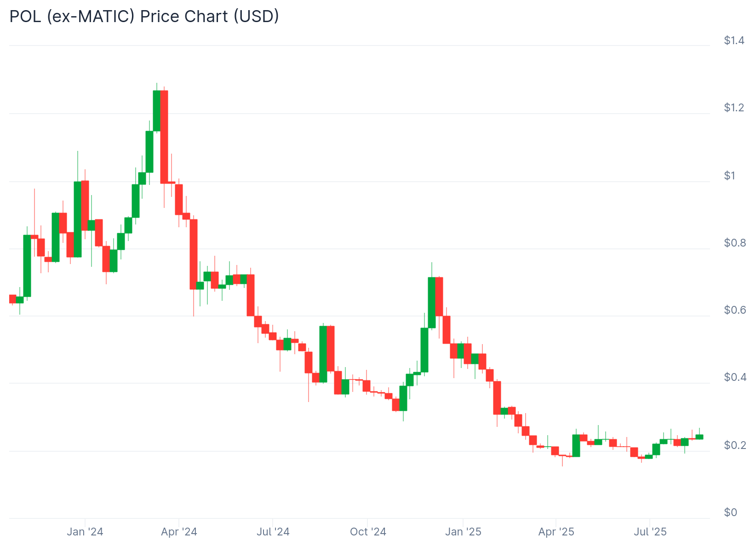Click the green candle peaking near $0.71 in December
This screenshot has width=756, height=552.
click(x=432, y=303)
